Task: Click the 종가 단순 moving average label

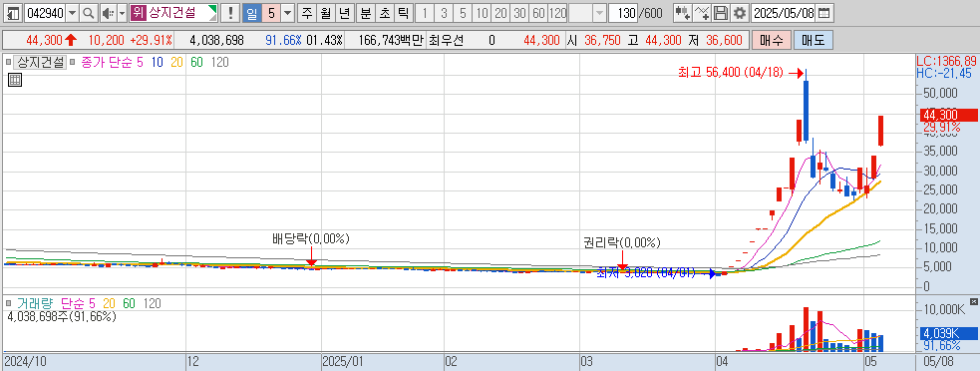Action: coord(107,62)
